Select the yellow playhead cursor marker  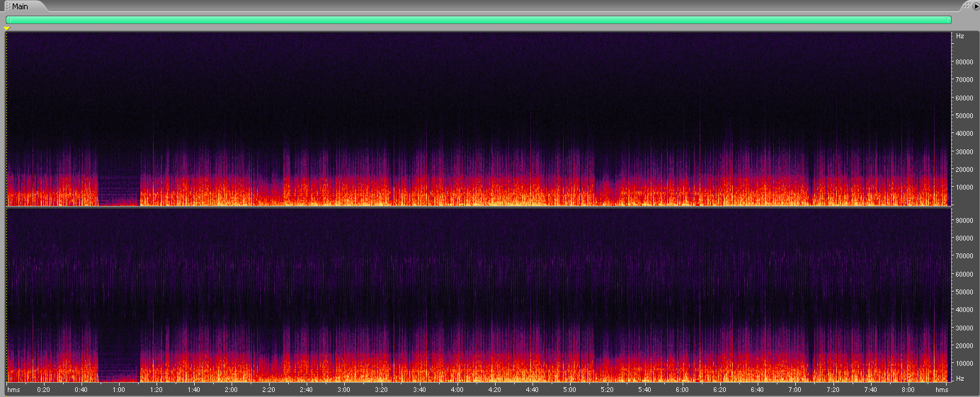7,28
